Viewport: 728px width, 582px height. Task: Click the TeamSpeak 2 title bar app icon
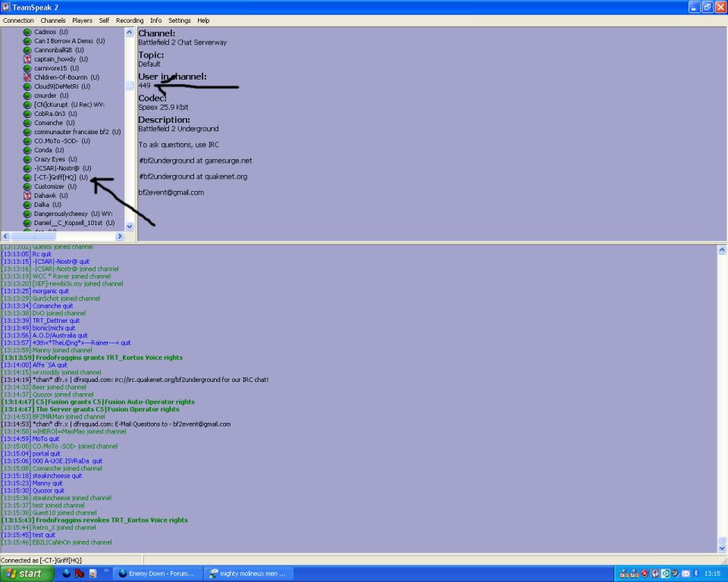(x=5, y=7)
